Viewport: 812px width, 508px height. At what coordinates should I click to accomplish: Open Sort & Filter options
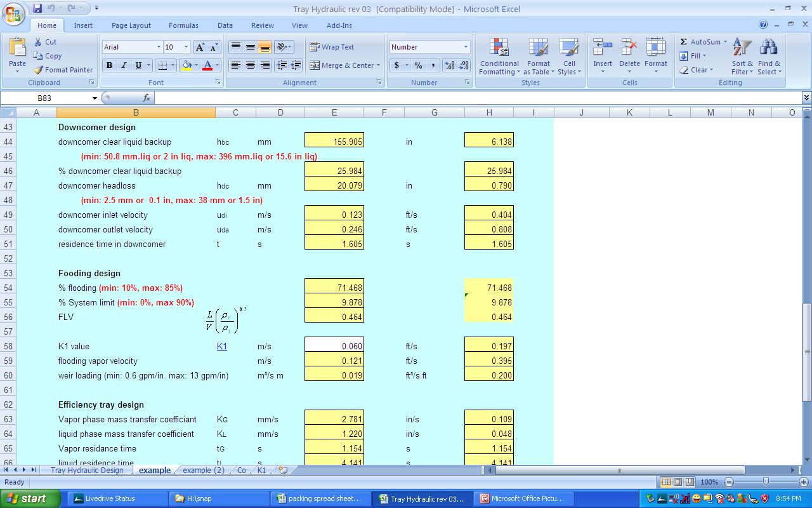(x=742, y=57)
